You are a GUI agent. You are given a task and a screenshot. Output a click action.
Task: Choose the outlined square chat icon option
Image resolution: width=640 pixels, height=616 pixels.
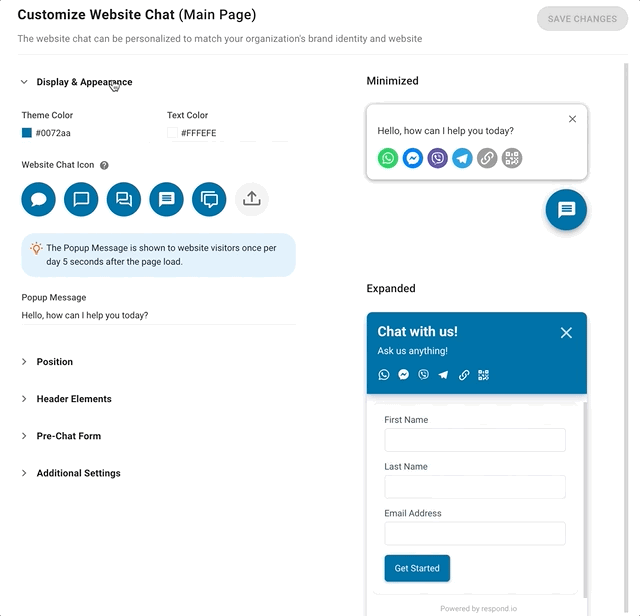tap(81, 199)
